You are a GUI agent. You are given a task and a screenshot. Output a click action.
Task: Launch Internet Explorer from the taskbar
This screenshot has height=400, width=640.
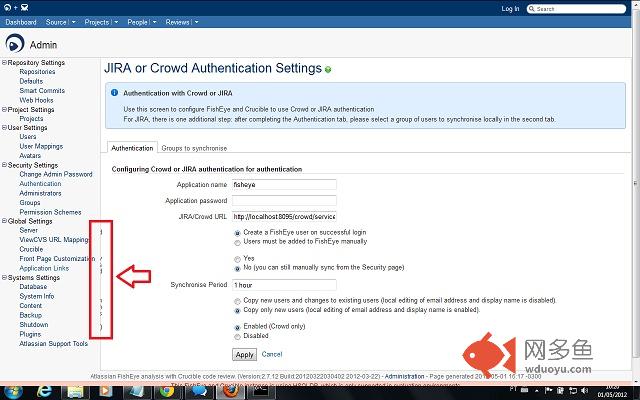44,392
